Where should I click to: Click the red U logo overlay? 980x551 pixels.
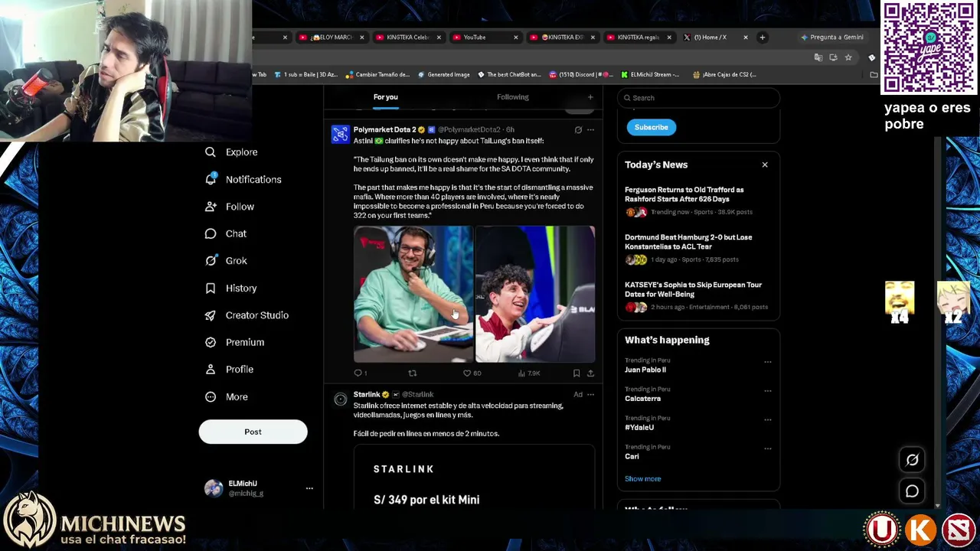tap(882, 529)
